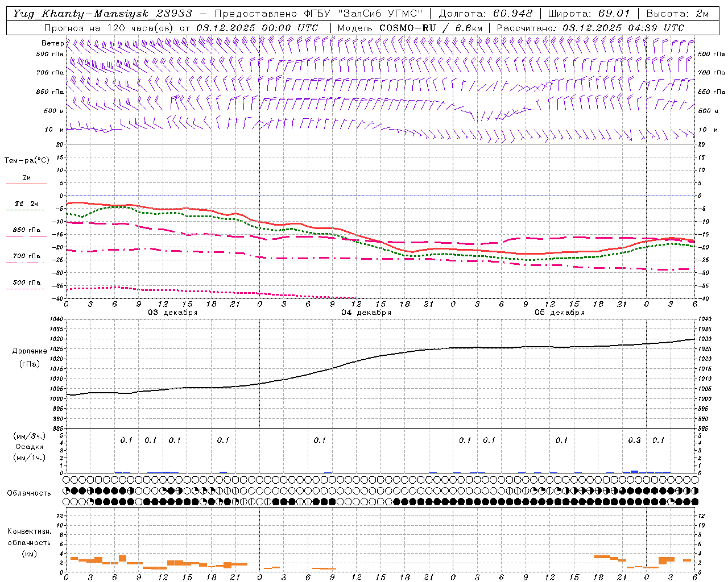Click the Осадки precipitation label
Viewport: 728px width, 582px height.
pos(30,447)
